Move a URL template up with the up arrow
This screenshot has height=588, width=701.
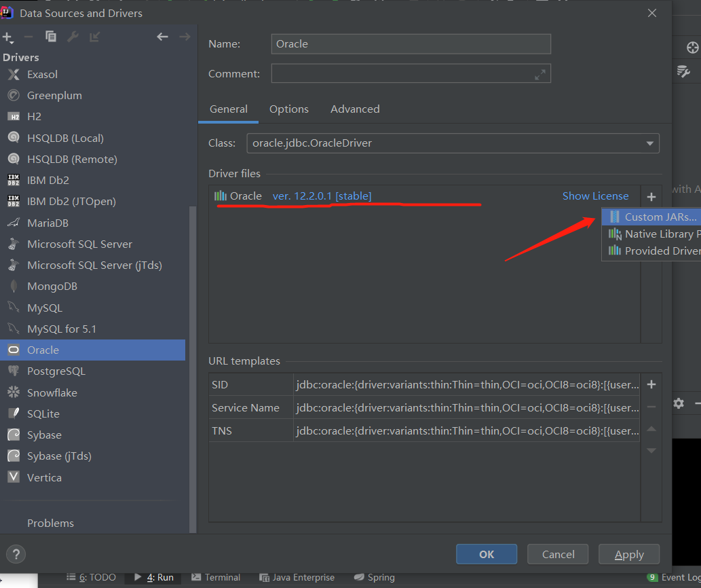(x=651, y=428)
